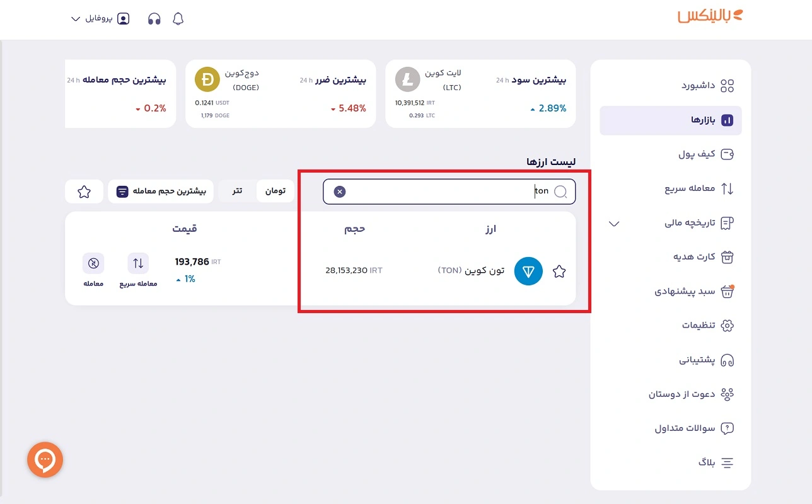This screenshot has width=812, height=504.
Task: Click the داشبورد dashboard icon
Action: [726, 85]
